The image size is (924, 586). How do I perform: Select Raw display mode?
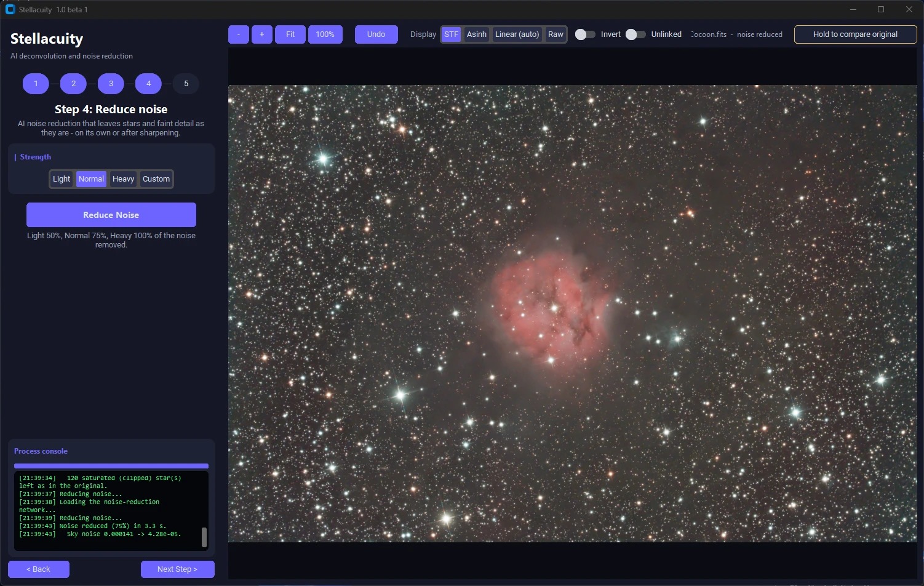click(x=556, y=34)
